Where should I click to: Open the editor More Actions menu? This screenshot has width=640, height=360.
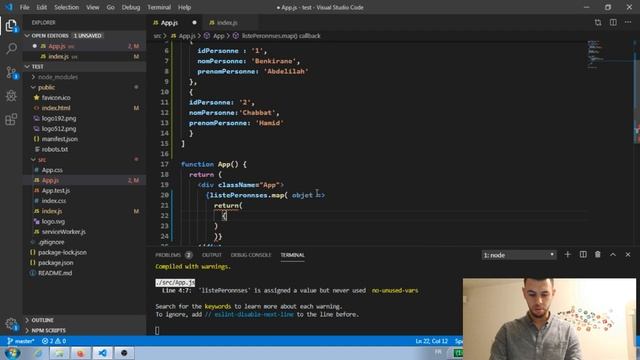(x=628, y=22)
